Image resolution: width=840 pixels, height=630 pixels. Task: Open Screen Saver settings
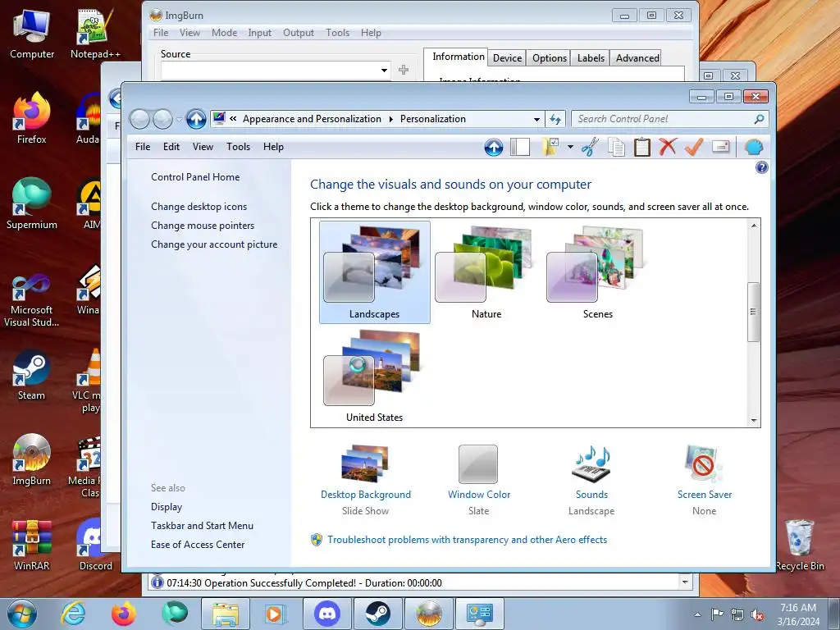pyautogui.click(x=705, y=479)
